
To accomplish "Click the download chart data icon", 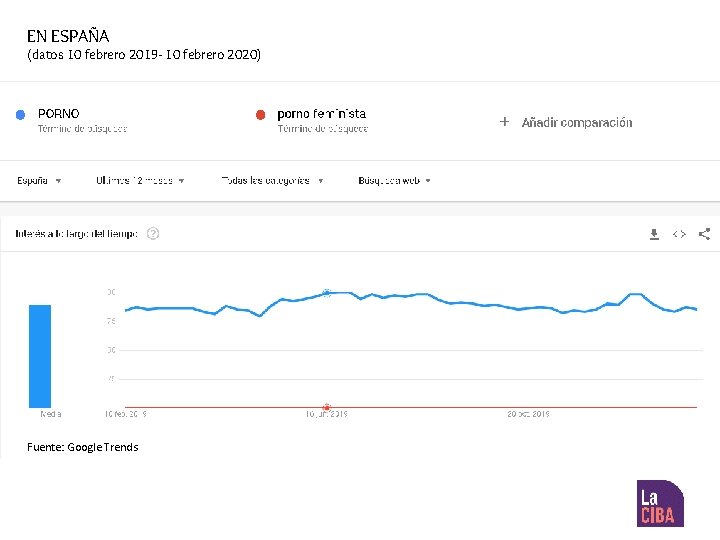I will click(654, 234).
